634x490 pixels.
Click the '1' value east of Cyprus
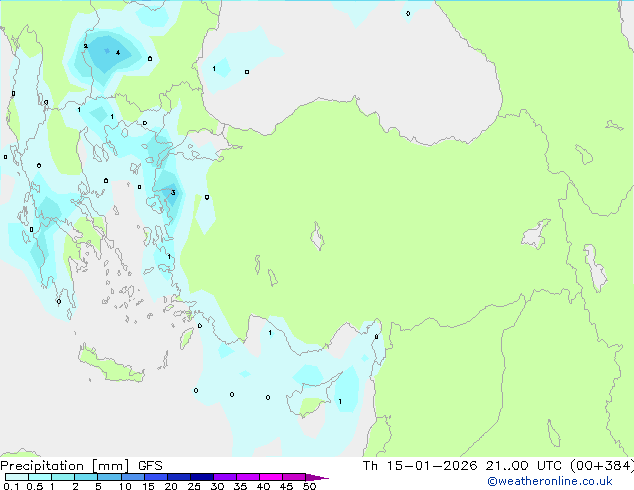tap(340, 401)
